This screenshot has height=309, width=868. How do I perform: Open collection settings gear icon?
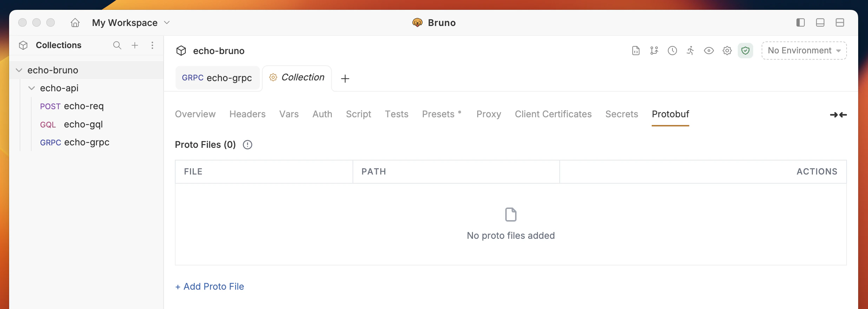pos(727,51)
